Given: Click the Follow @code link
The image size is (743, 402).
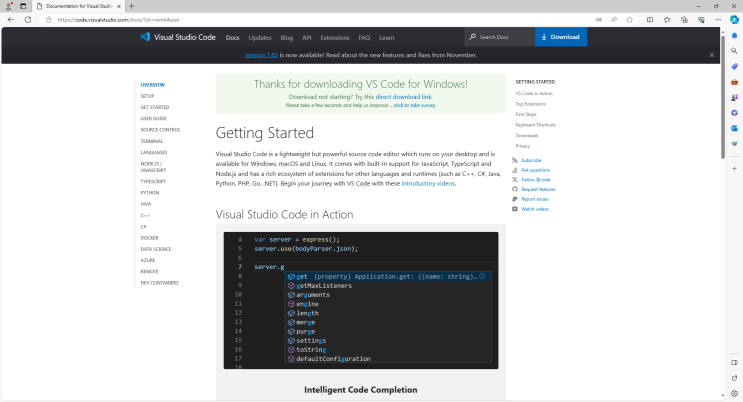Looking at the screenshot, I should [536, 180].
